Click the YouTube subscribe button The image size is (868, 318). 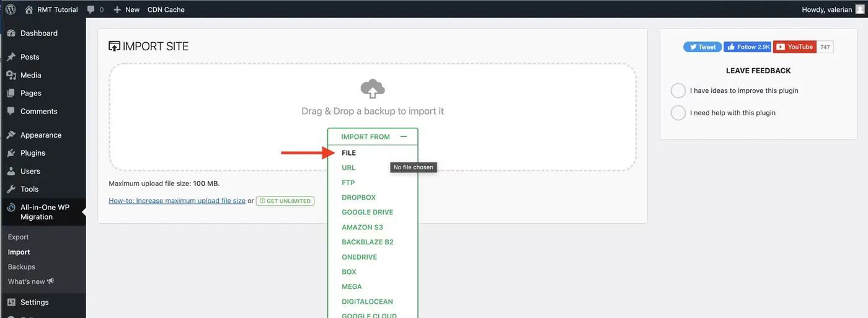coord(794,47)
